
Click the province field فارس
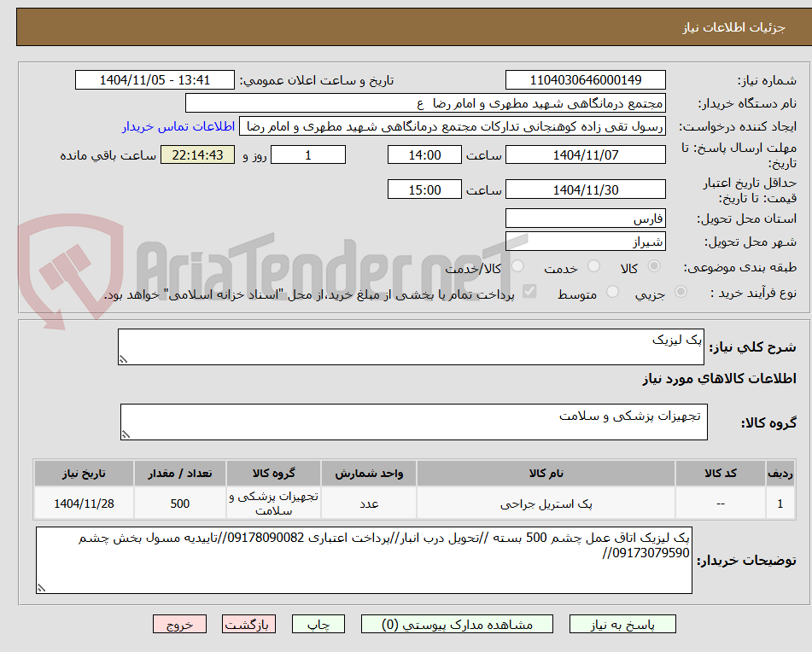coord(586,218)
